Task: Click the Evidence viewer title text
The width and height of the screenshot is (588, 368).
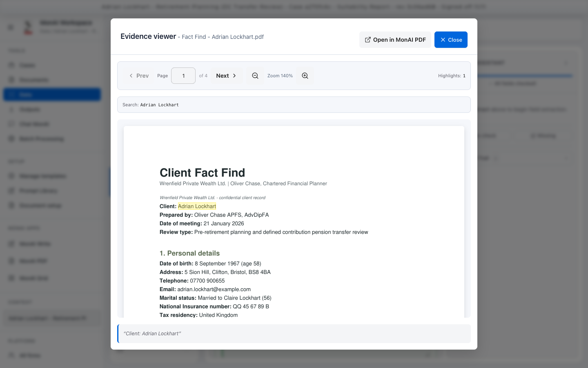Action: pyautogui.click(x=148, y=36)
